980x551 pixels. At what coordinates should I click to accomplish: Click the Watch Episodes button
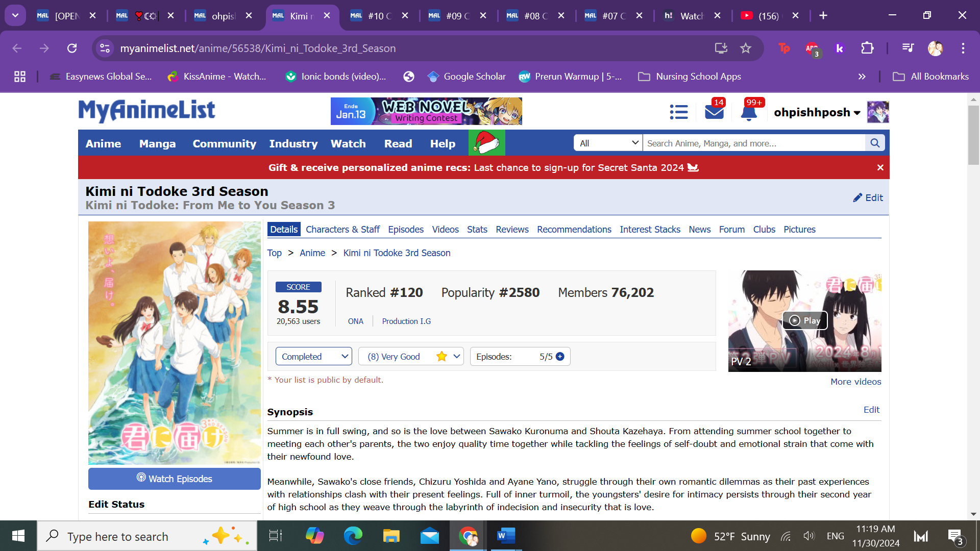pyautogui.click(x=175, y=479)
